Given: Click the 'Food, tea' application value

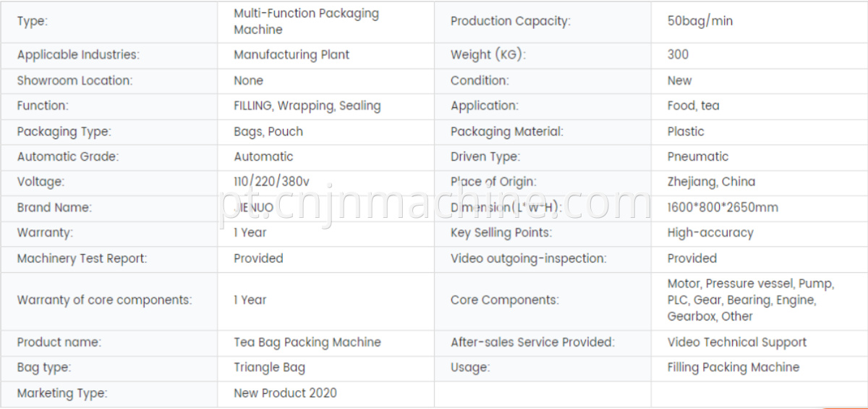Looking at the screenshot, I should click(x=693, y=106).
